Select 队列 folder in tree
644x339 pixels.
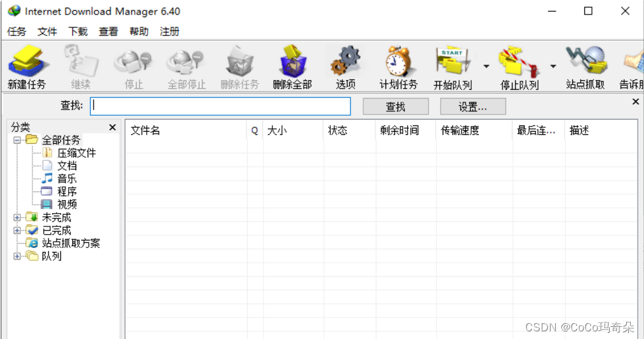tap(51, 256)
